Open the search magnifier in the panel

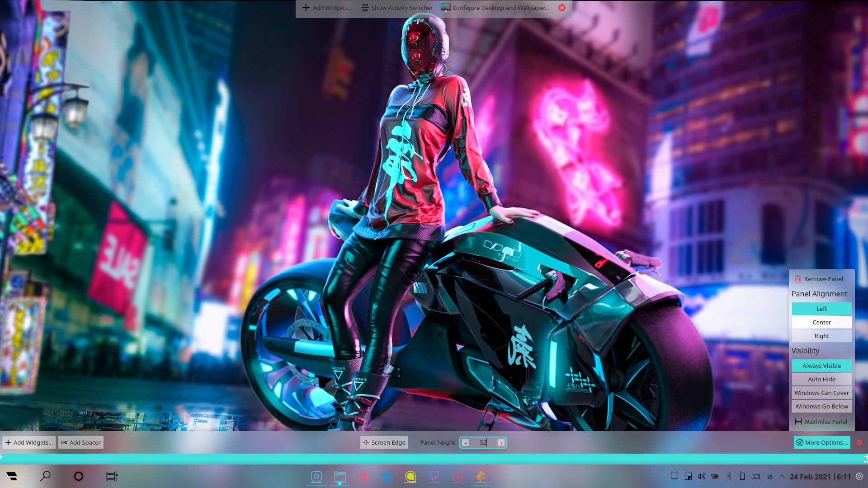45,476
